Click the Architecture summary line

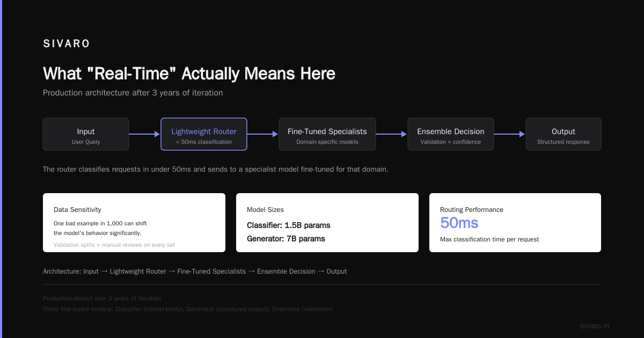[195, 271]
